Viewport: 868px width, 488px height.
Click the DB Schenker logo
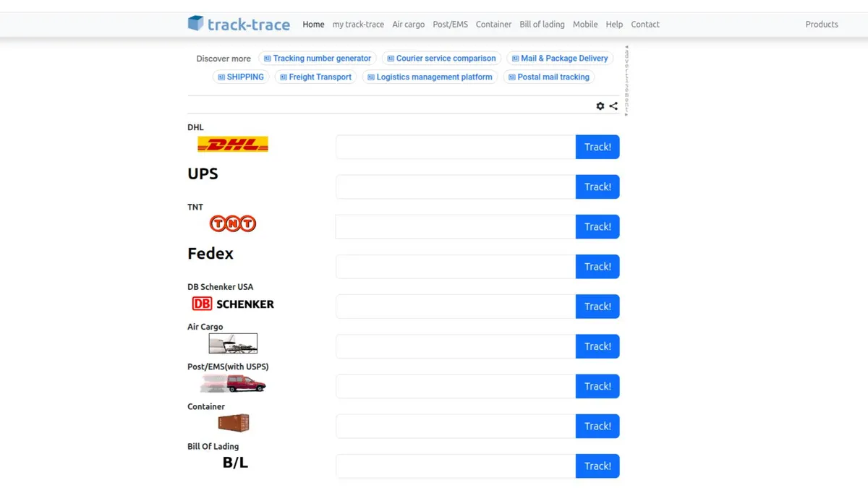pos(233,304)
